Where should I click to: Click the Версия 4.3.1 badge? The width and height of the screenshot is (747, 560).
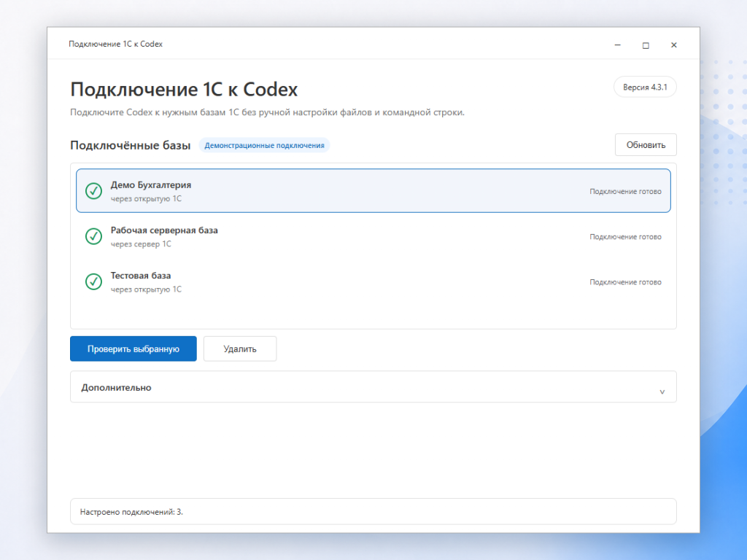[x=645, y=87]
